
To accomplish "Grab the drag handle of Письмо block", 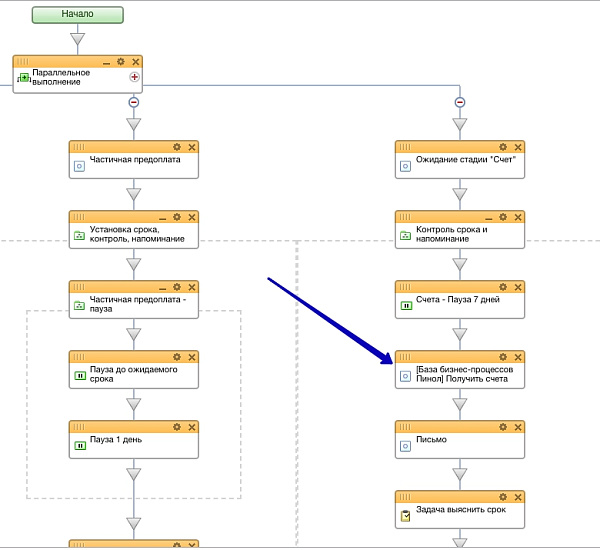I will click(x=405, y=427).
